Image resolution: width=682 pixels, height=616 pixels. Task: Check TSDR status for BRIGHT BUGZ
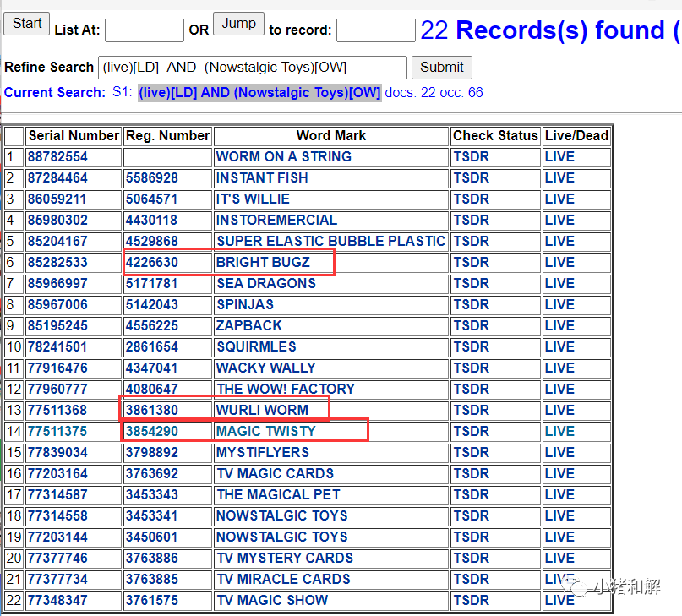coord(471,262)
